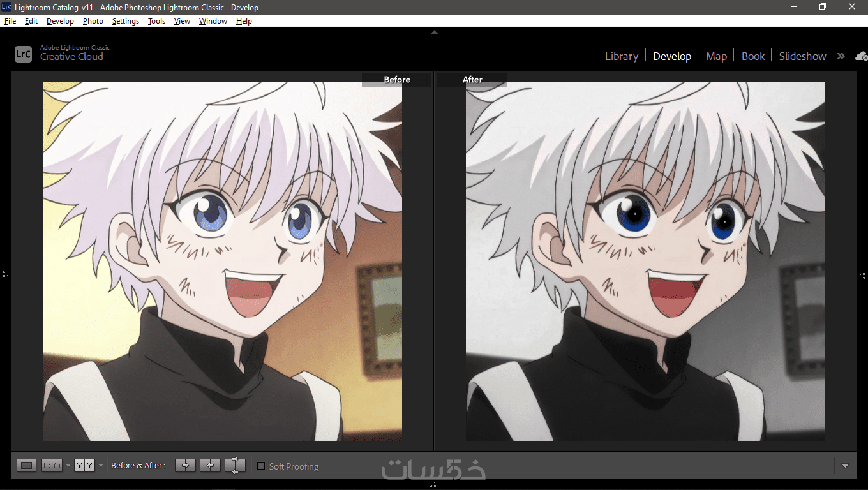Click the Lrc Lightroom Classic logo
Image resolution: width=868 pixels, height=490 pixels.
(23, 54)
